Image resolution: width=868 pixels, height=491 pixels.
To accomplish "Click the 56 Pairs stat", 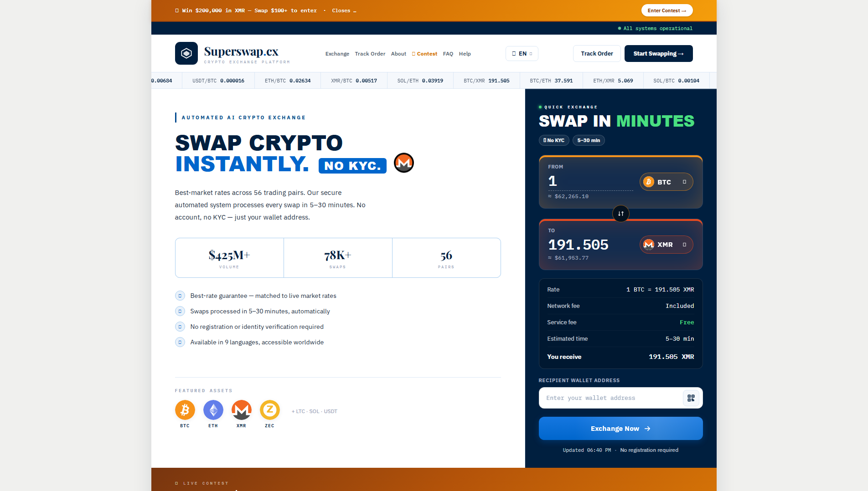I will point(446,258).
